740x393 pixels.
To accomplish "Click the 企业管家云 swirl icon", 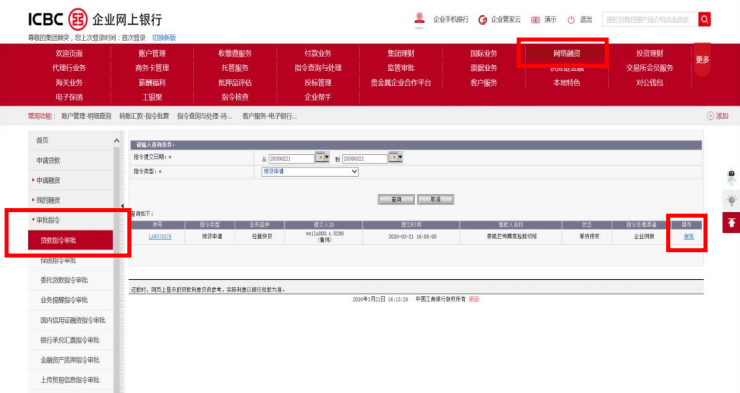I will click(x=482, y=20).
